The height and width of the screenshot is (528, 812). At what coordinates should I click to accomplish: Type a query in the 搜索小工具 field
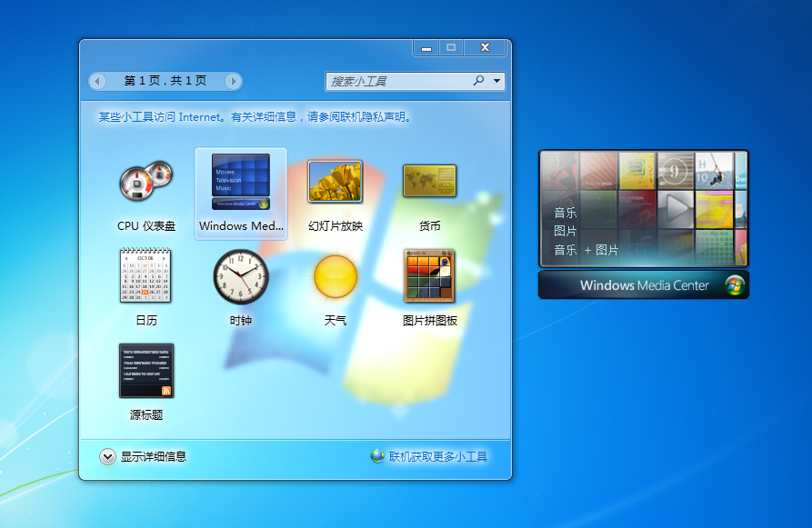(x=400, y=82)
